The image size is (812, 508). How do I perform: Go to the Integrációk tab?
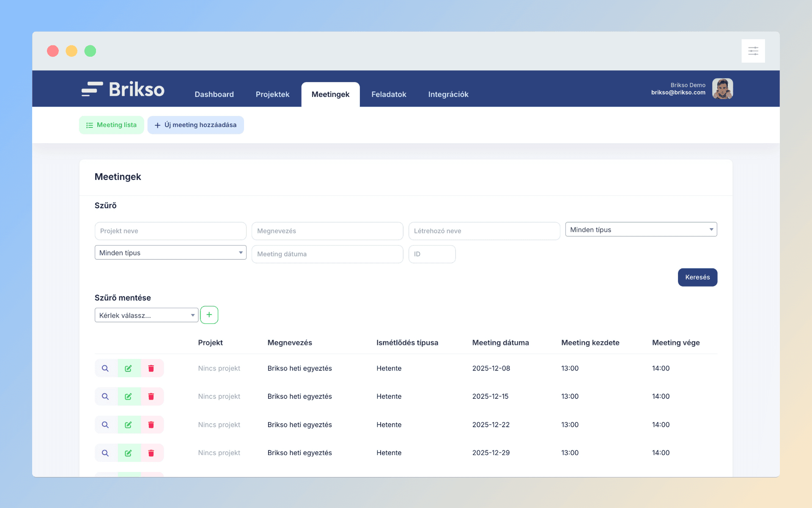tap(448, 94)
